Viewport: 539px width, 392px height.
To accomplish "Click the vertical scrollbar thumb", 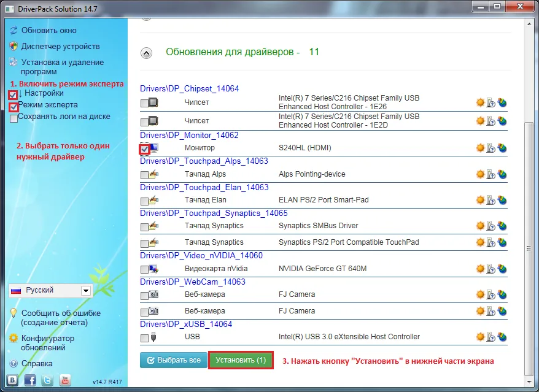I will (x=529, y=249).
